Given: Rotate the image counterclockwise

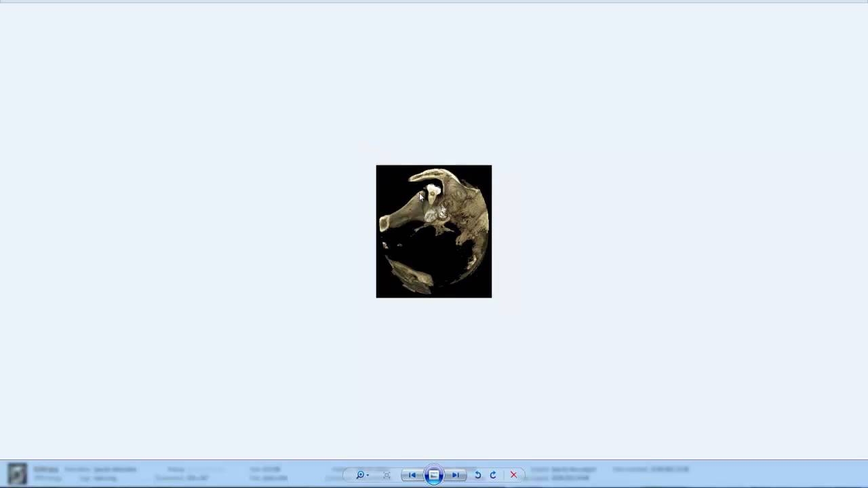Looking at the screenshot, I should point(477,475).
